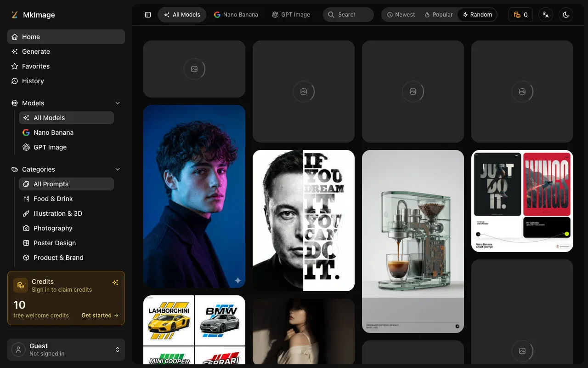Click the Home icon in sidebar
The height and width of the screenshot is (368, 588).
[x=15, y=37]
